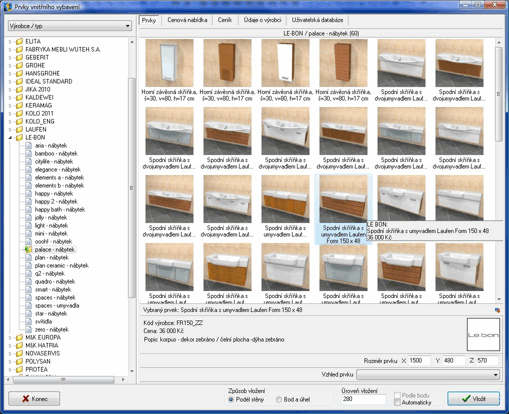Click the manufacturer tree vertical scrollbar
Screen dimensions: 509x414
click(132, 188)
